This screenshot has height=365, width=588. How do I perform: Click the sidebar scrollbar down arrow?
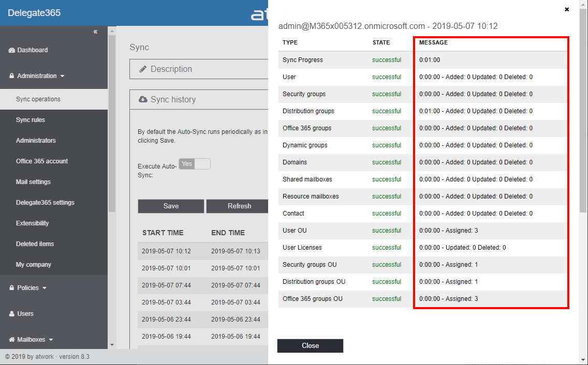click(x=112, y=345)
